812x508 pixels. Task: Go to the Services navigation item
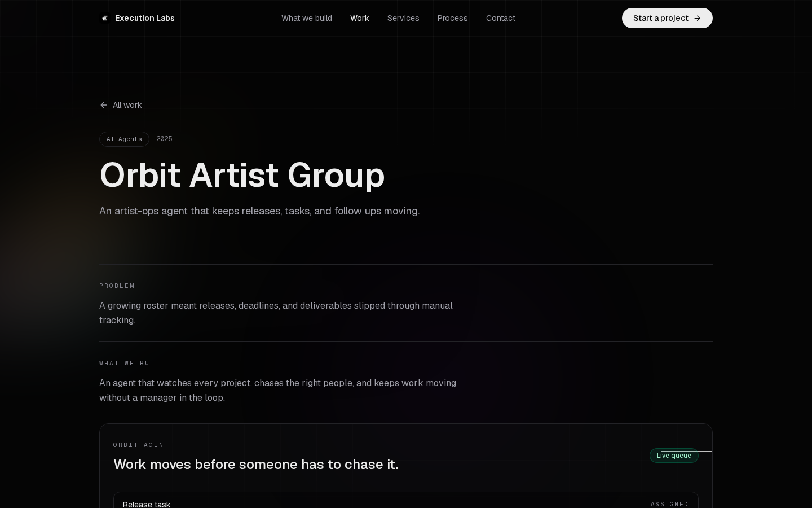pos(403,18)
